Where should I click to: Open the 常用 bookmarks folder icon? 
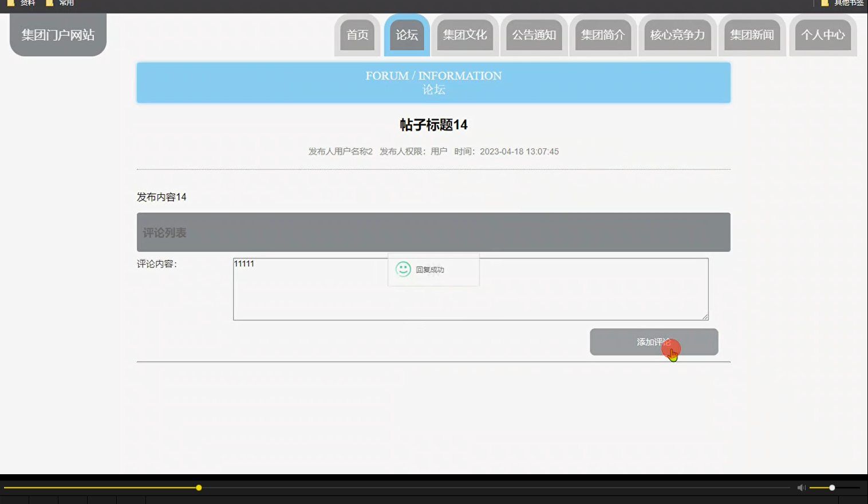pyautogui.click(x=50, y=3)
